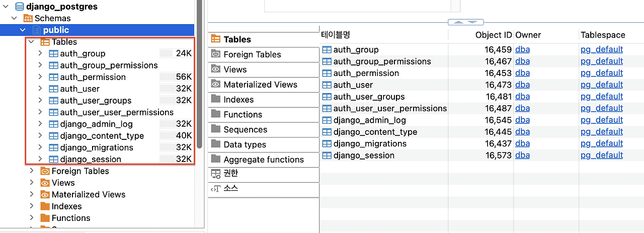The height and width of the screenshot is (233, 644).
Task: Expand the auth_group table node
Action: pyautogui.click(x=41, y=53)
